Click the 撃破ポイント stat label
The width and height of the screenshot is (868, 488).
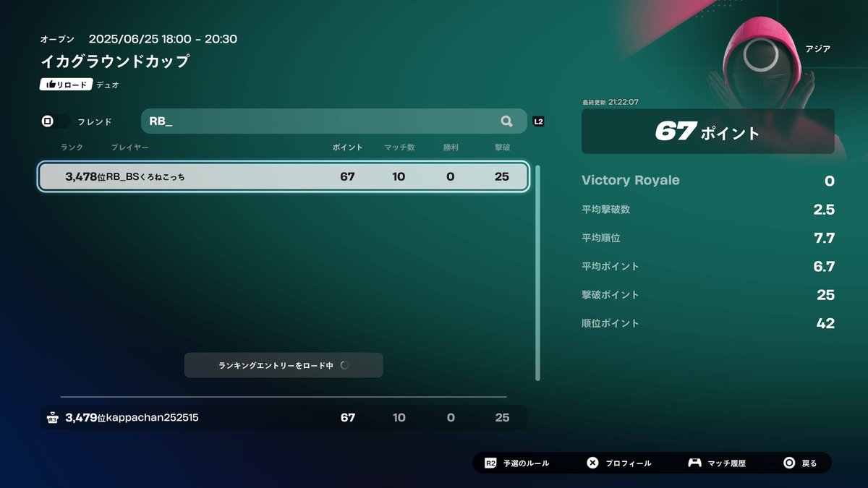(x=610, y=295)
